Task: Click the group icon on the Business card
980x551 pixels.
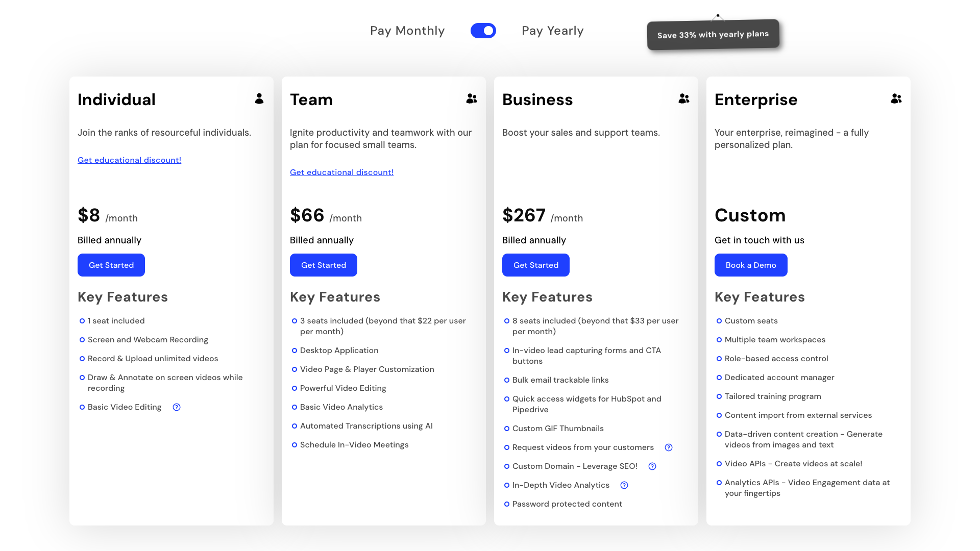Action: coord(683,99)
